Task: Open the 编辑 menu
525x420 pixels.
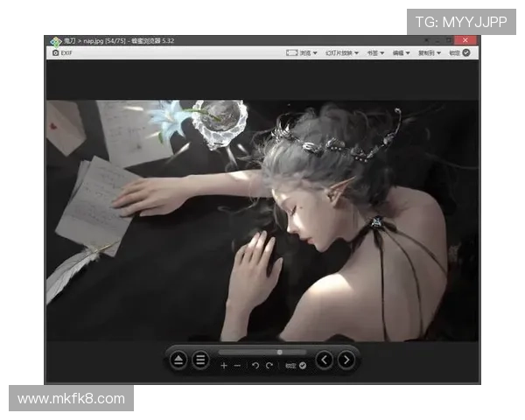Action: click(402, 53)
